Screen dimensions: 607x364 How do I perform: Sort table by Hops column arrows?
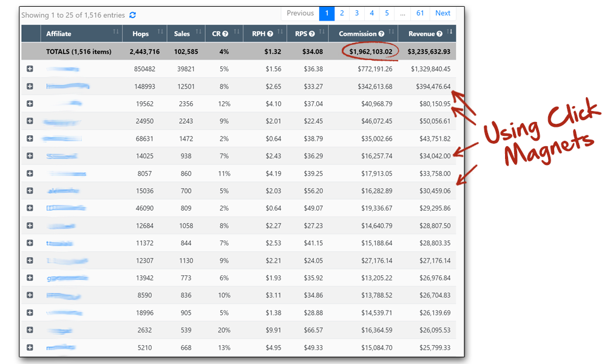160,32
